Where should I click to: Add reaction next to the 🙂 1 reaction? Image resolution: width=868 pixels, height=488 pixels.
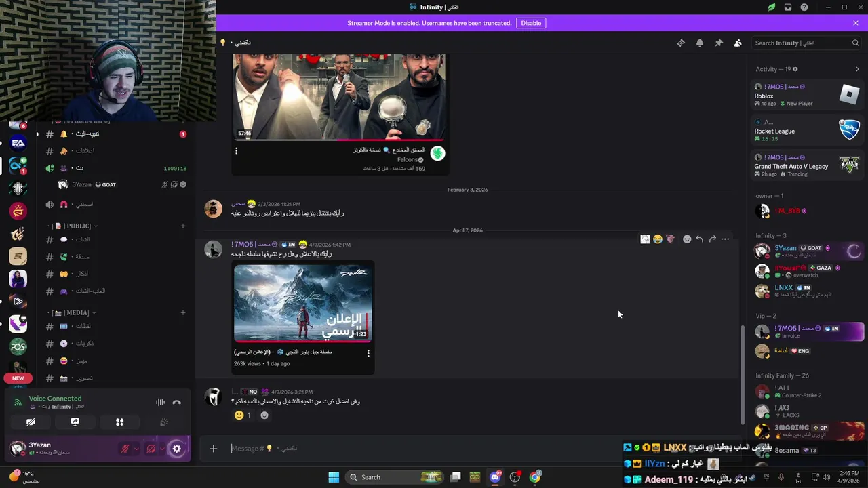(264, 415)
